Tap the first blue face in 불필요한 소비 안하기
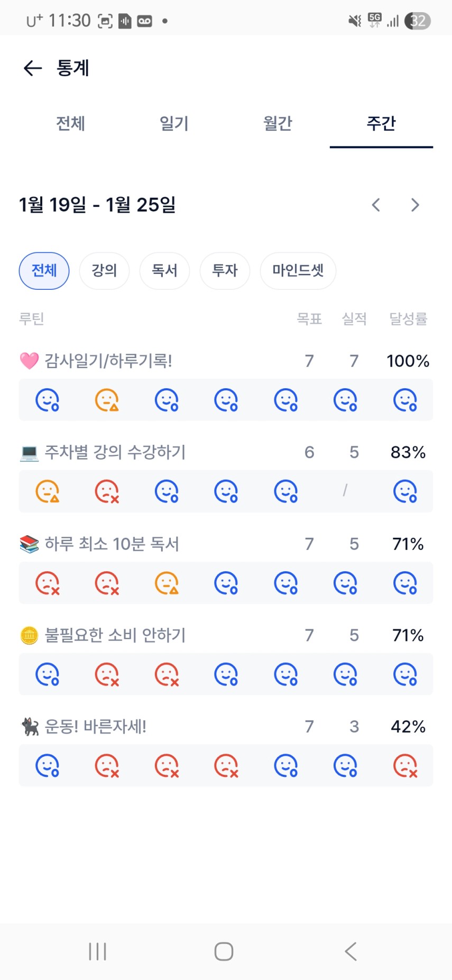The image size is (452, 980). point(47,674)
